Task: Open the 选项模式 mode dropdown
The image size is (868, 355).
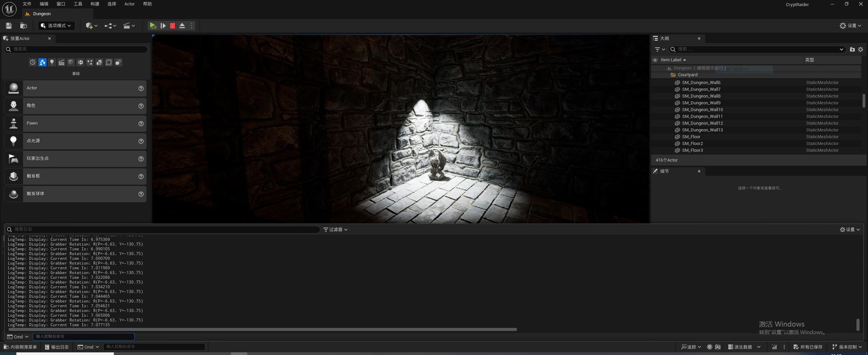Action: tap(56, 26)
